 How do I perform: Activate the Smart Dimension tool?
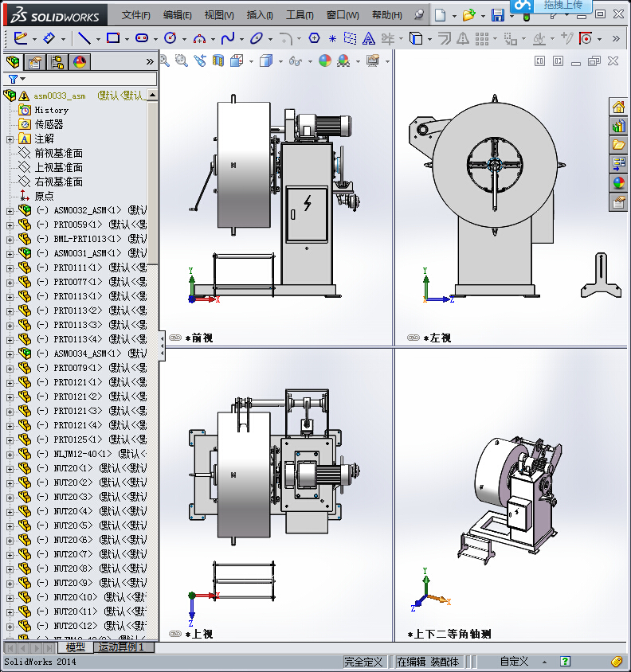49,38
